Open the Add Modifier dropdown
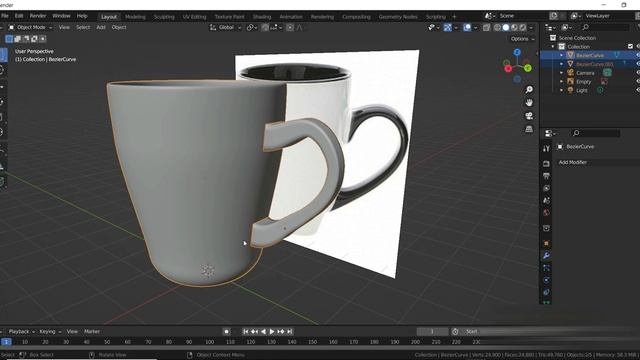The height and width of the screenshot is (360, 640). pos(598,162)
